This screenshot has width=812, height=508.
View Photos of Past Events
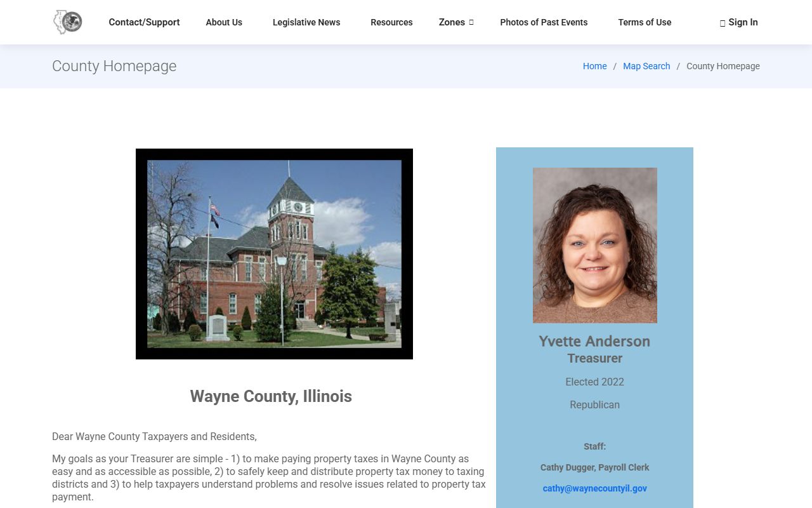(x=544, y=22)
